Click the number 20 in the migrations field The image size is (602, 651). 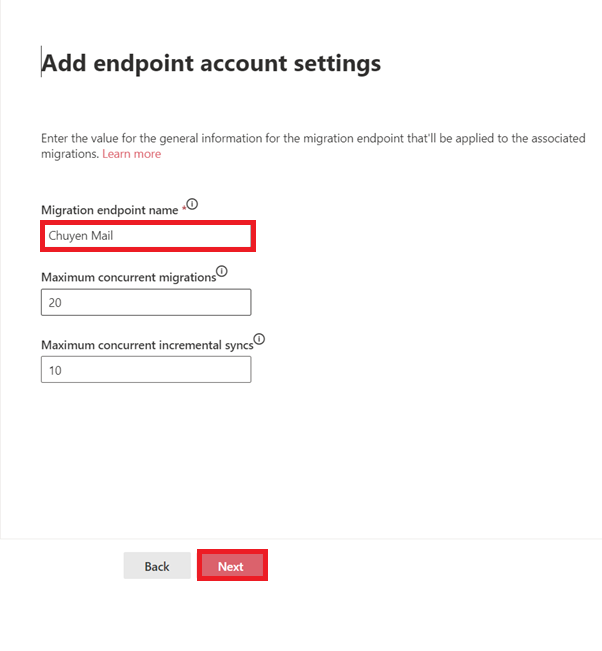pos(56,303)
